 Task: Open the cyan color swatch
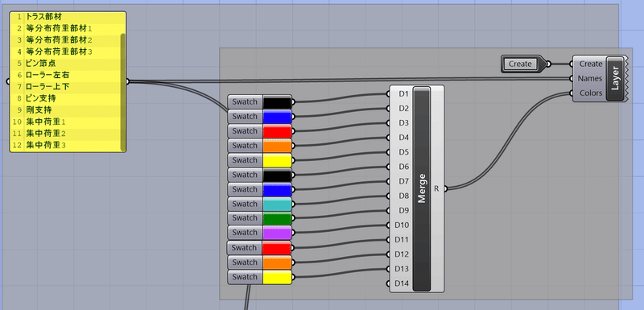click(x=277, y=204)
